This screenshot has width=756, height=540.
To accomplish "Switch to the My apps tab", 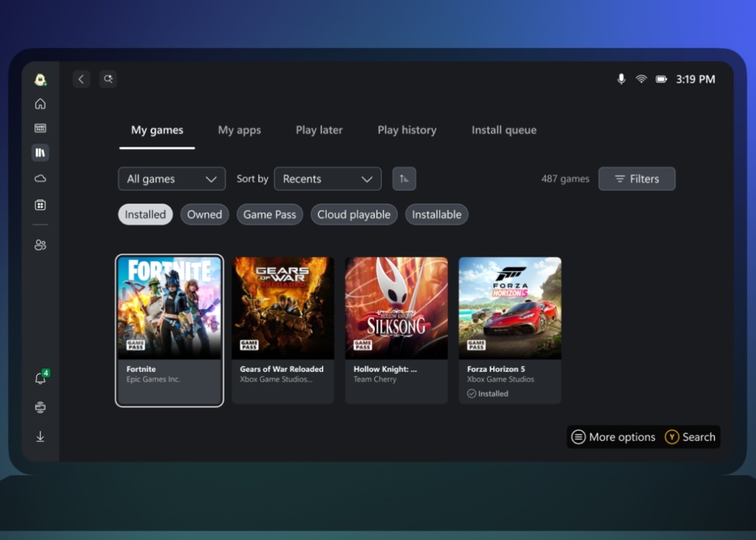I will click(239, 130).
